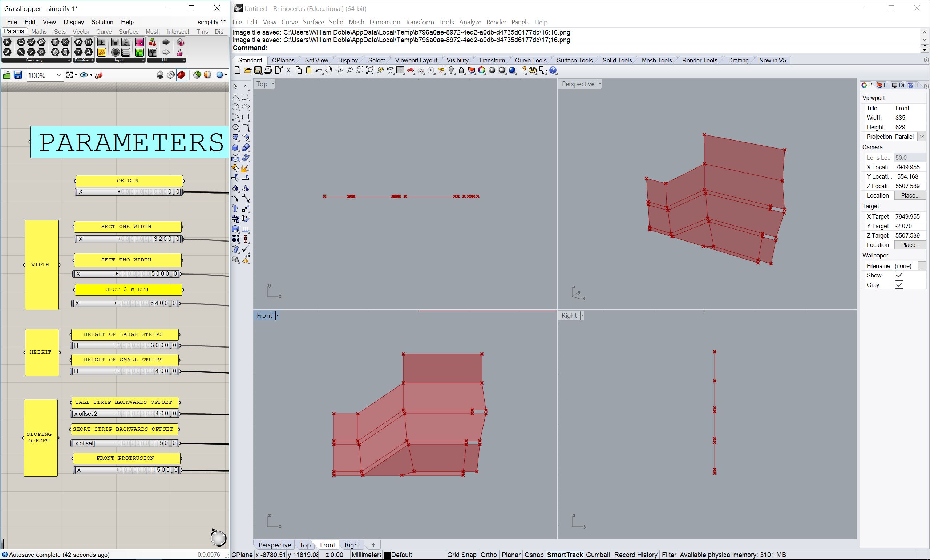
Task: Open the Projection Parallel dropdown
Action: tap(921, 137)
